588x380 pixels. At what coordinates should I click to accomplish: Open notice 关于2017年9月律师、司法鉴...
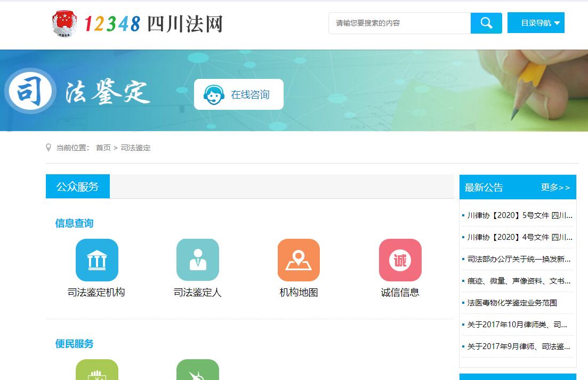519,346
